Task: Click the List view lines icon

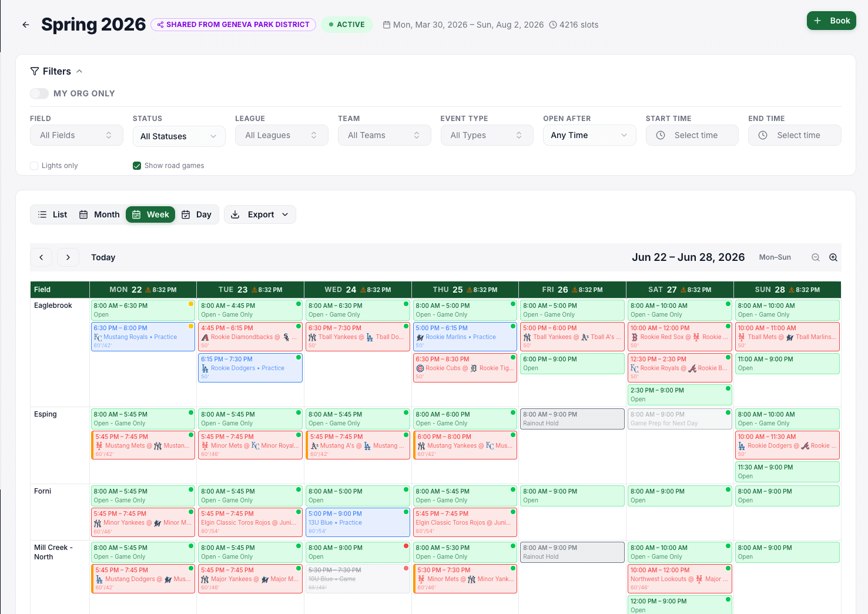Action: (42, 214)
